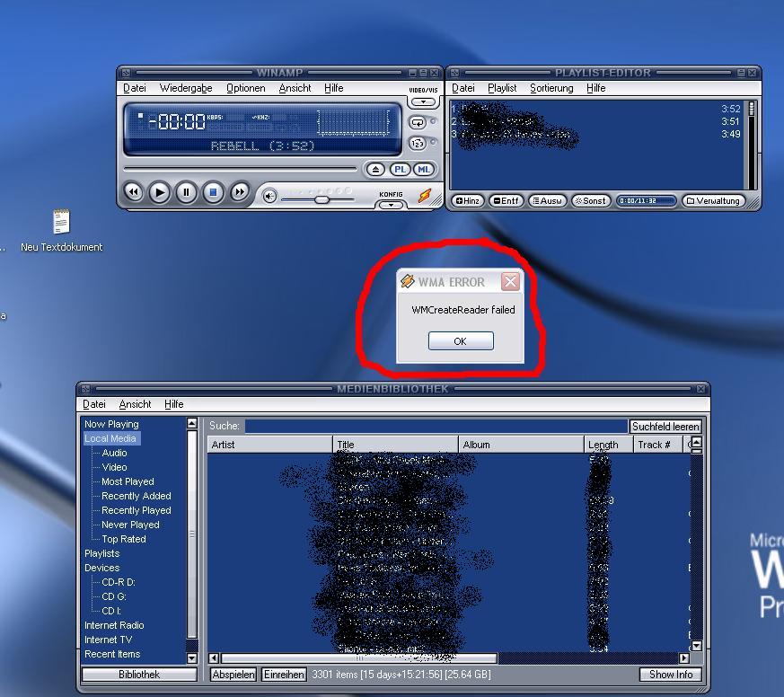Select Now Playing in Medienbibliothek tree
This screenshot has width=784, height=697.
coord(111,424)
